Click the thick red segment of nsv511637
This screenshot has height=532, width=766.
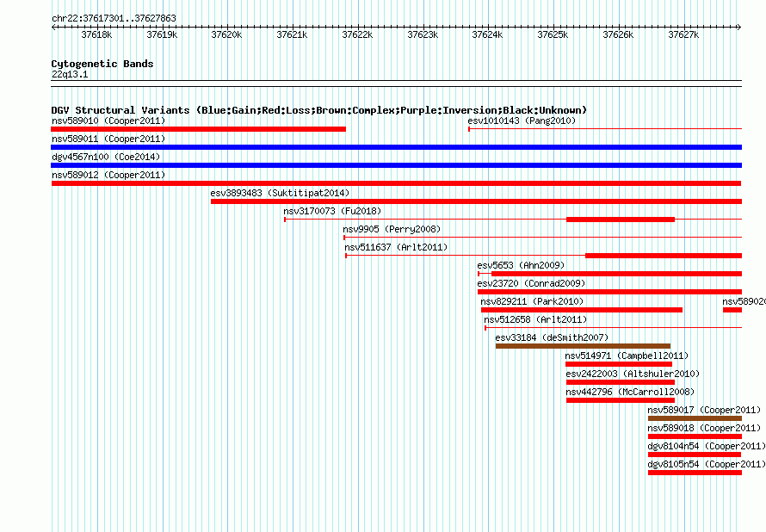click(x=664, y=256)
